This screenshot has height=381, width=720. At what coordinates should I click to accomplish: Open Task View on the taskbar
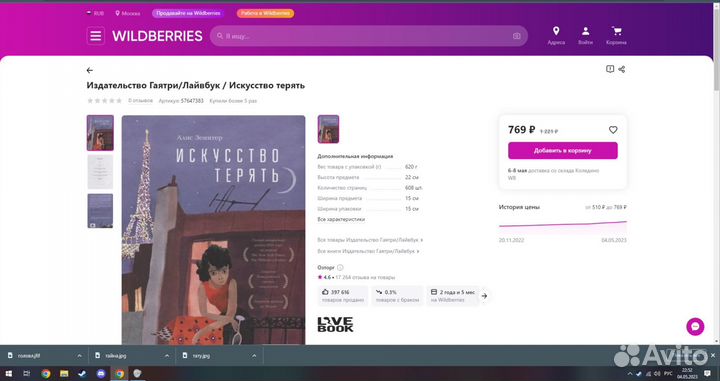tap(27, 374)
